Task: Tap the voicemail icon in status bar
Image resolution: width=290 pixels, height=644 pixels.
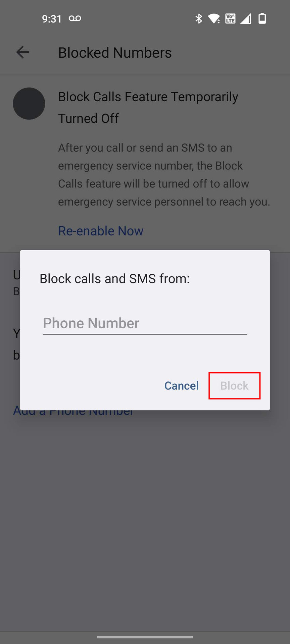Action: click(x=75, y=18)
